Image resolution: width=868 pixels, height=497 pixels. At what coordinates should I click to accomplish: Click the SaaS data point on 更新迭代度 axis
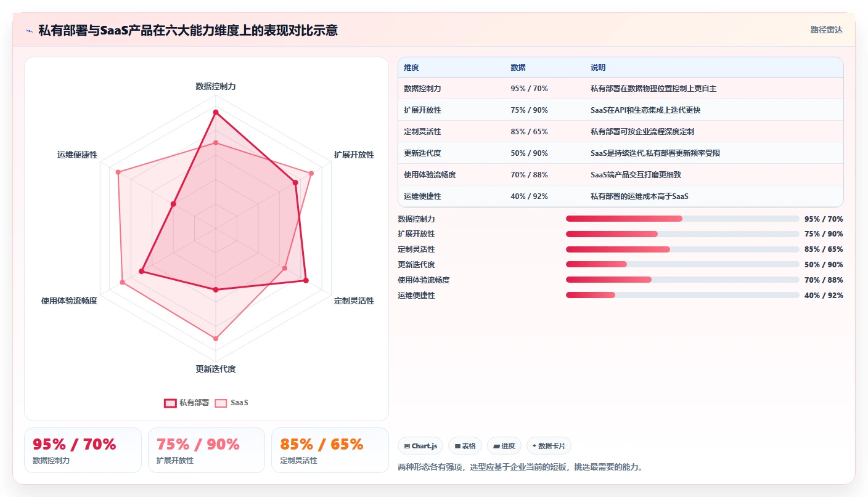216,339
